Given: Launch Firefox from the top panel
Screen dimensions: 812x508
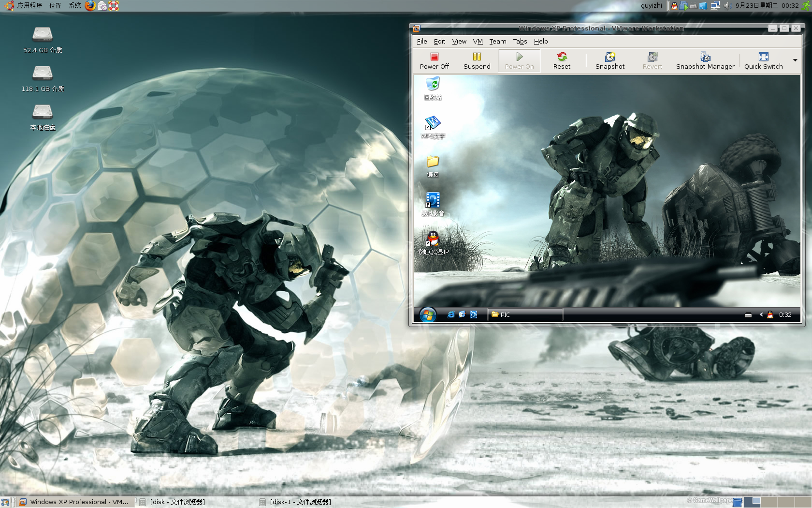Looking at the screenshot, I should (x=90, y=6).
